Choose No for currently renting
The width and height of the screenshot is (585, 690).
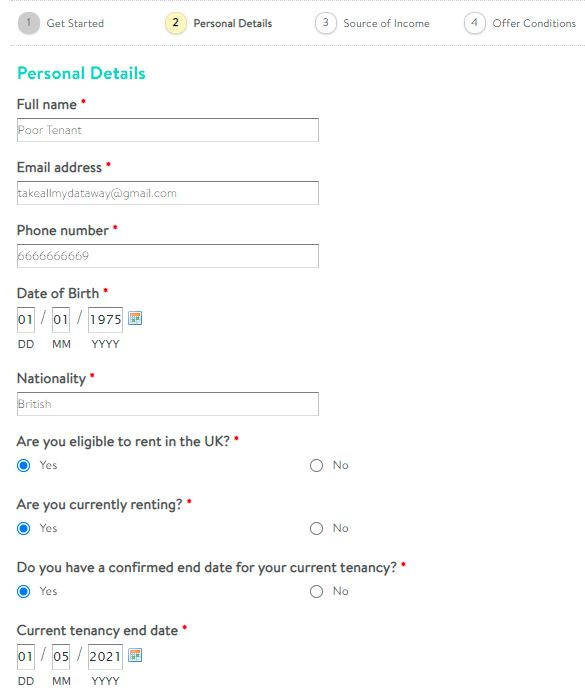316,529
